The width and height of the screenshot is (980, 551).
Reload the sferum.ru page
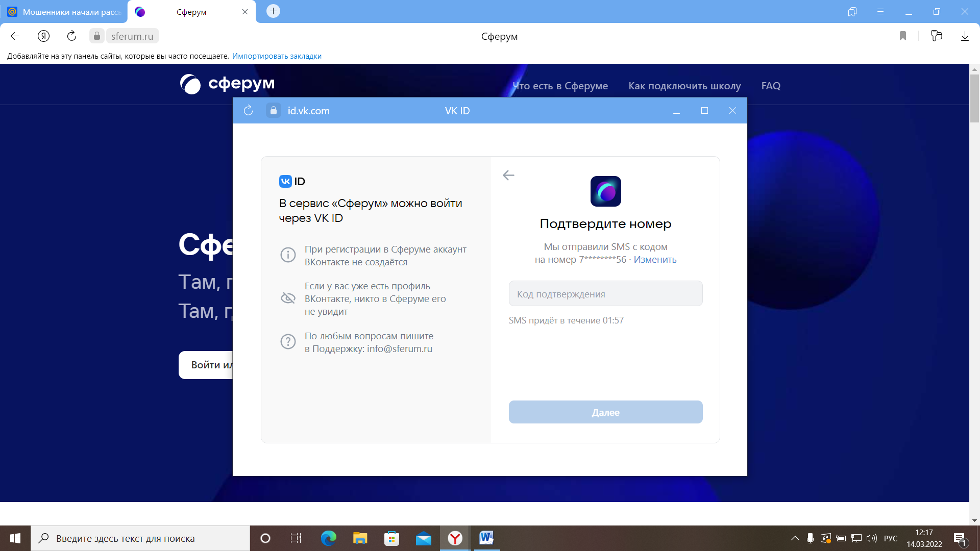pyautogui.click(x=71, y=36)
